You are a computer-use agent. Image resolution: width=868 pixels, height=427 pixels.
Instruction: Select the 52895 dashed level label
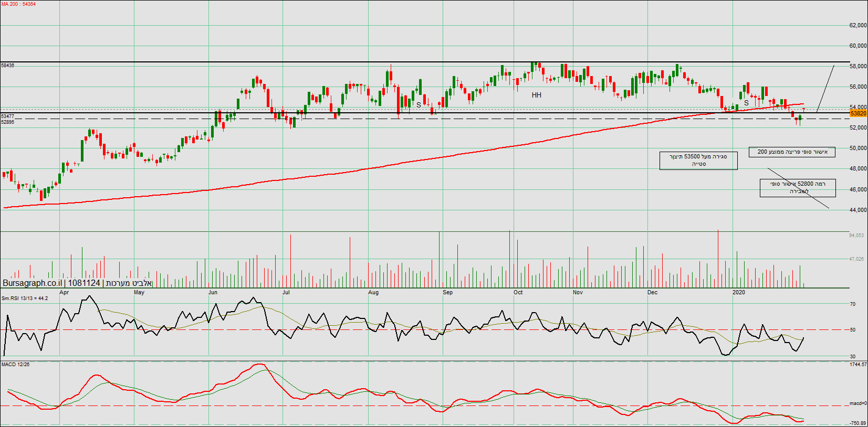coord(8,122)
